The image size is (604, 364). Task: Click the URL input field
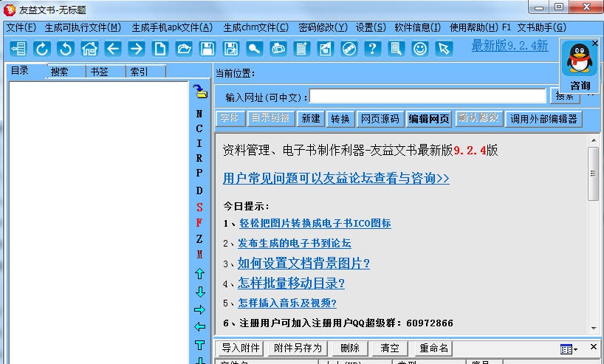pyautogui.click(x=428, y=96)
